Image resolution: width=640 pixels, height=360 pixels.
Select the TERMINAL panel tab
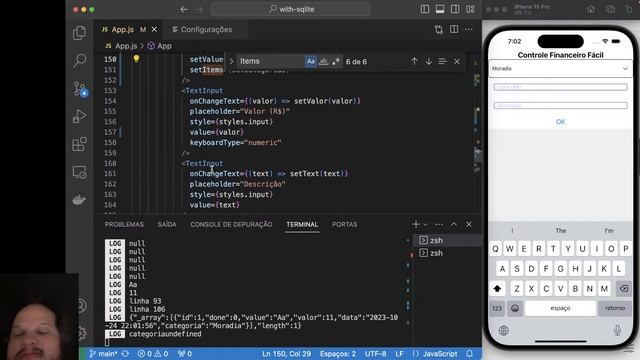pos(302,224)
